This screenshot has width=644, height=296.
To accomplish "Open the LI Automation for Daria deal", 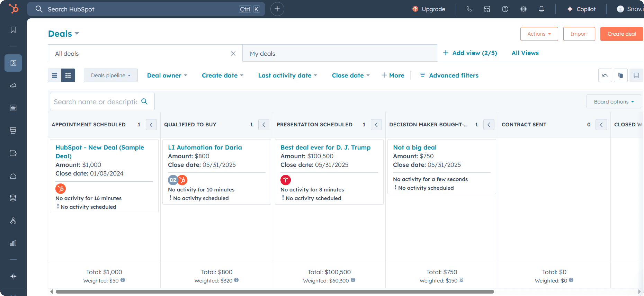I will [205, 147].
